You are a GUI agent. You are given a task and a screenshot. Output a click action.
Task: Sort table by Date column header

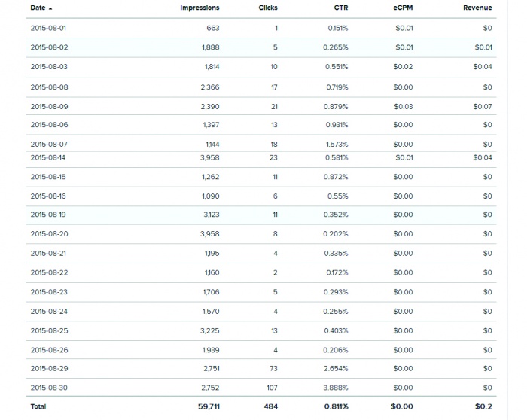point(38,8)
